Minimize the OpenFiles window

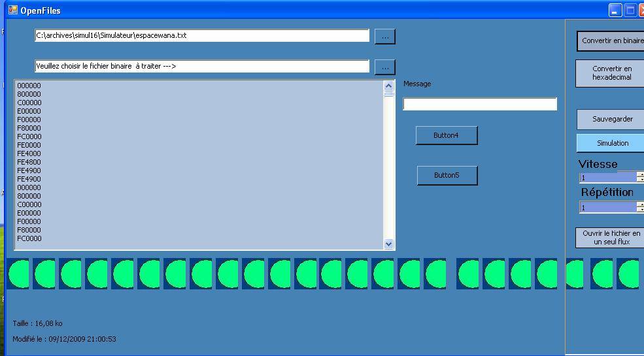click(615, 10)
